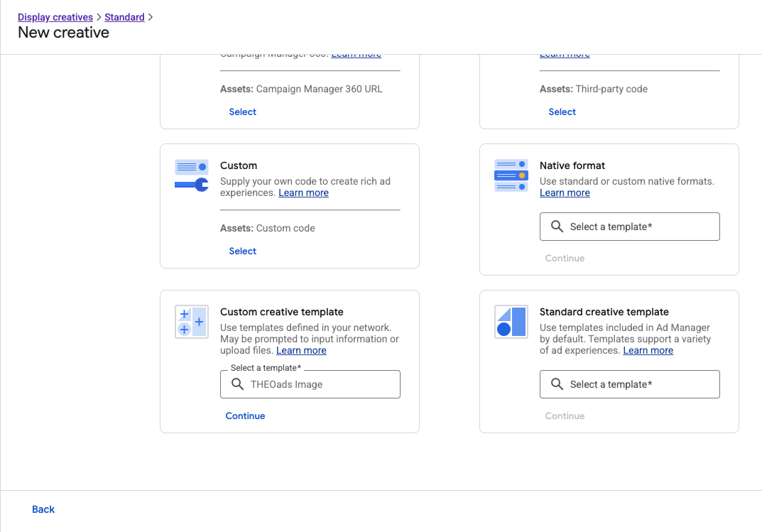
Task: Open Learn more for Standard creative template
Action: (648, 350)
